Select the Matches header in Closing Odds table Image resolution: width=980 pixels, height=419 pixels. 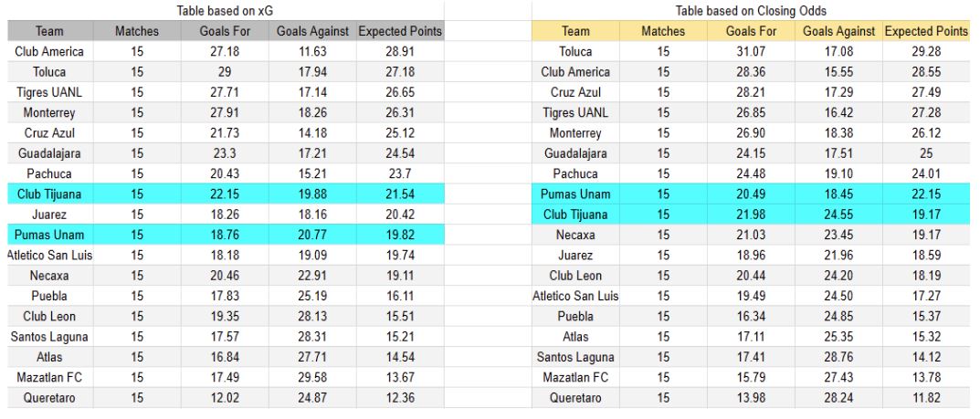click(664, 32)
